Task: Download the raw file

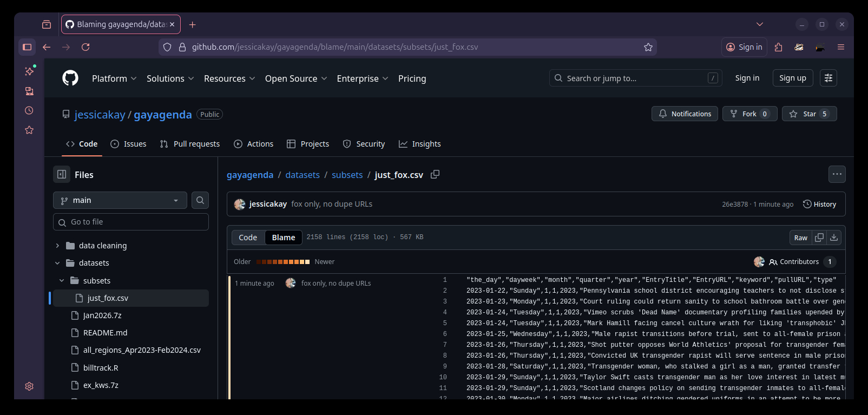Action: click(834, 238)
